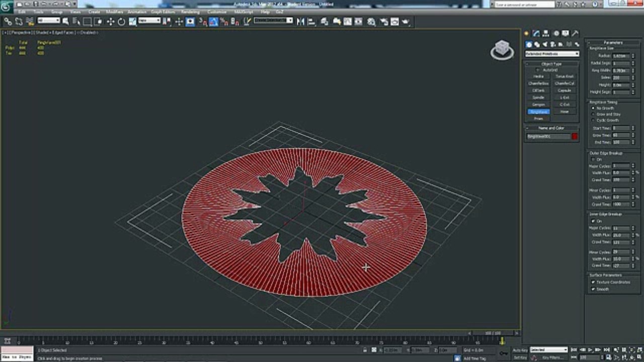Image resolution: width=644 pixels, height=362 pixels.
Task: Open the Edit menu
Action: 22,12
